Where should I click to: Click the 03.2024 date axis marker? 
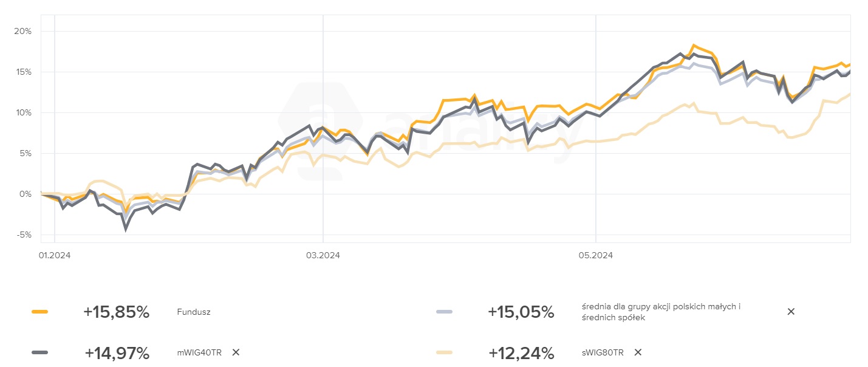pyautogui.click(x=323, y=256)
